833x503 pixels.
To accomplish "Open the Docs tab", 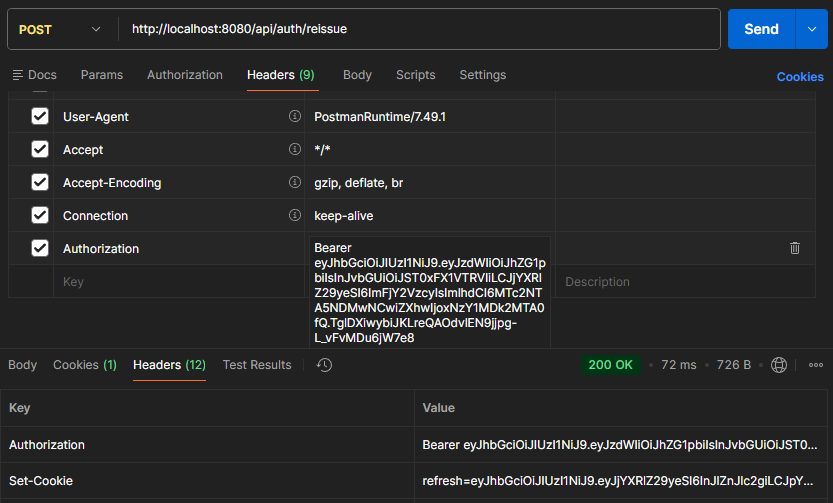I will point(35,75).
